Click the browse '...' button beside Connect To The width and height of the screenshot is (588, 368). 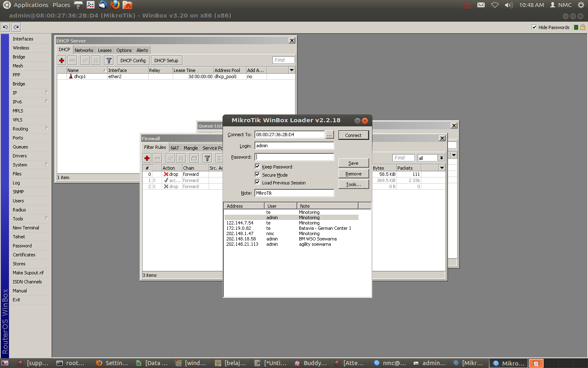pyautogui.click(x=329, y=135)
